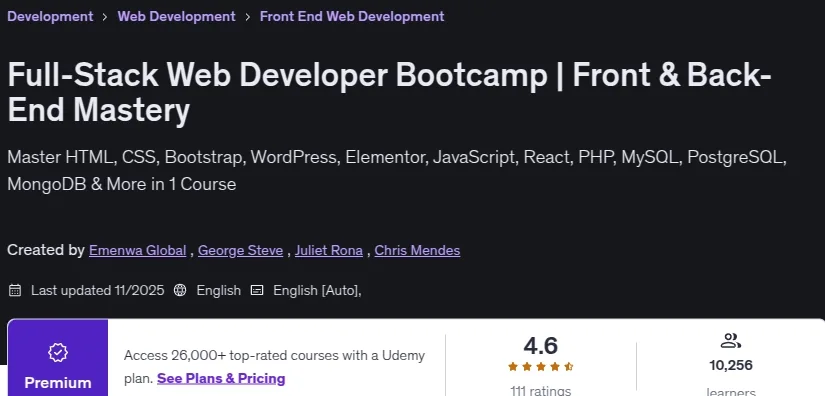Open the Development breadcrumb link
The image size is (825, 396).
[50, 16]
